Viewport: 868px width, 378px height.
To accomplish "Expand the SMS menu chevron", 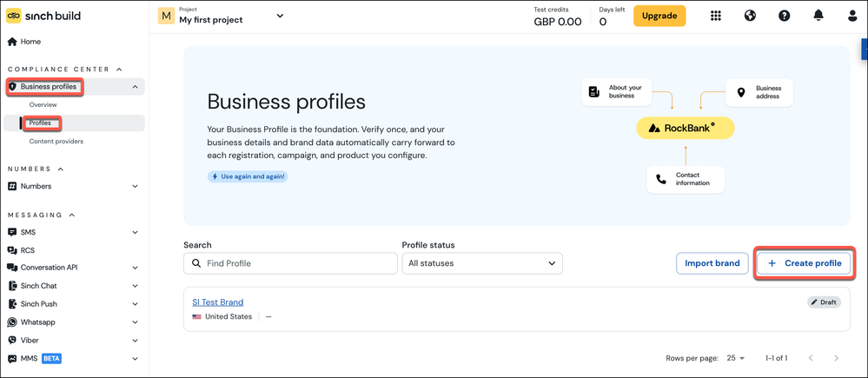I will [135, 232].
